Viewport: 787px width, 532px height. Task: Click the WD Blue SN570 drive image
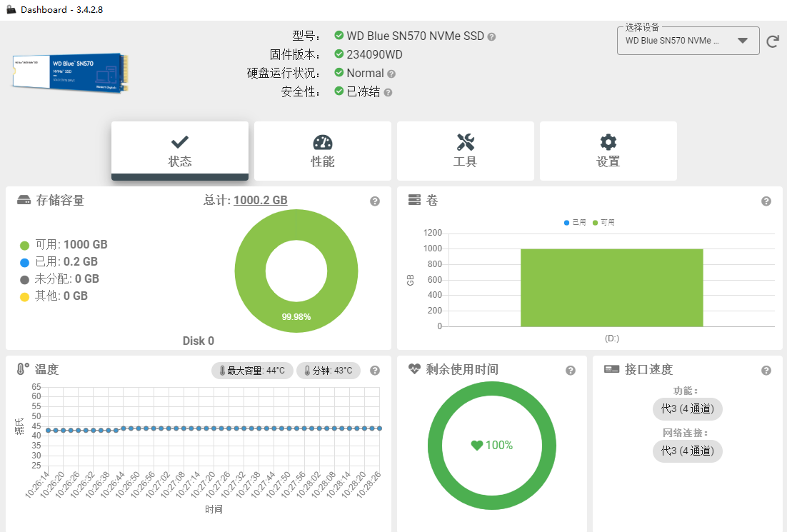pyautogui.click(x=70, y=71)
